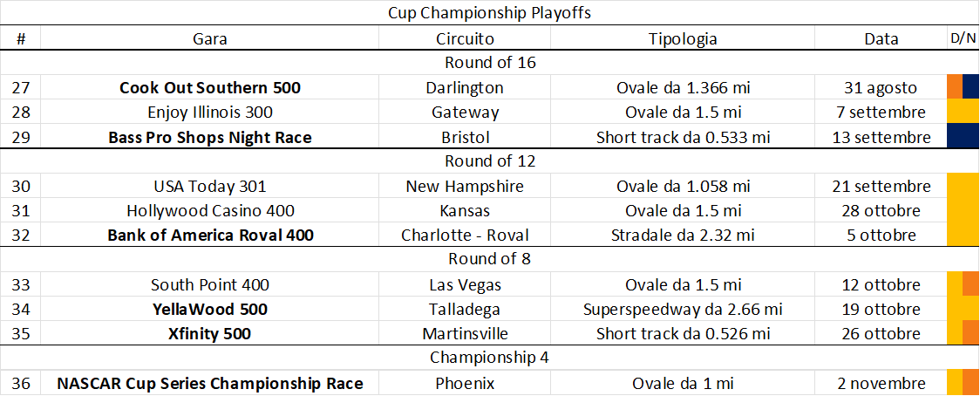Click the Championship 4 section row
The height and width of the screenshot is (396, 980).
pos(490,358)
